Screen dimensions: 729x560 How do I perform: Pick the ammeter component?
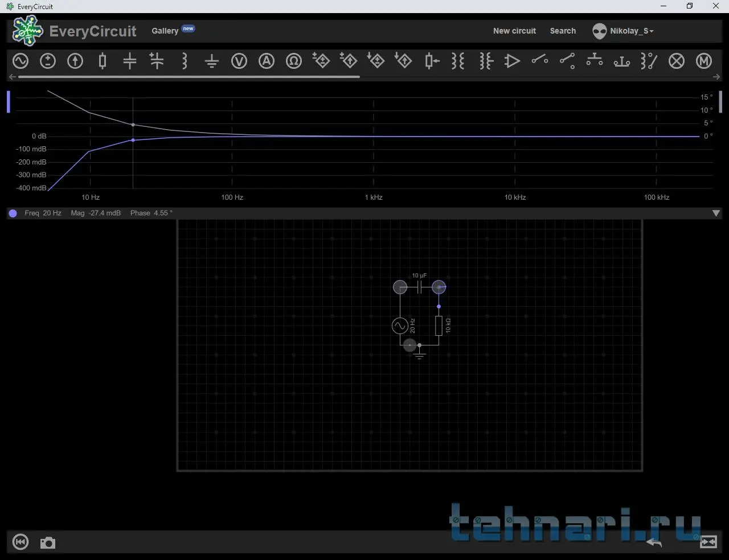tap(267, 61)
